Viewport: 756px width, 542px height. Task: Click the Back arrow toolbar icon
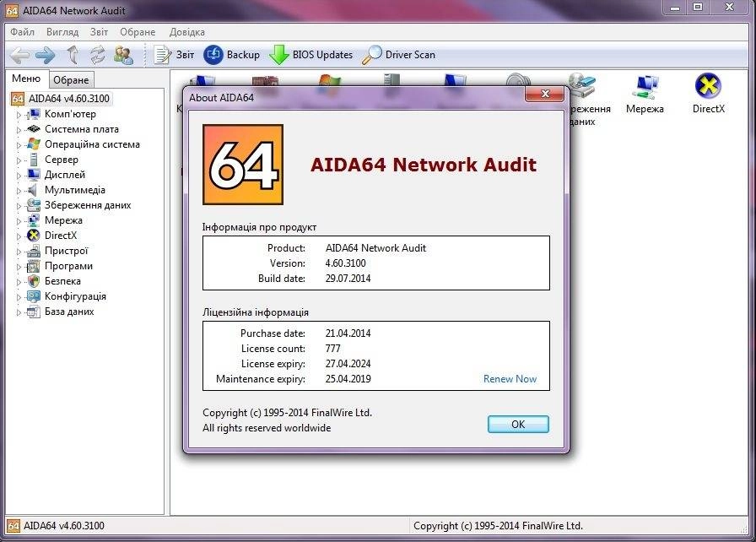click(x=19, y=55)
